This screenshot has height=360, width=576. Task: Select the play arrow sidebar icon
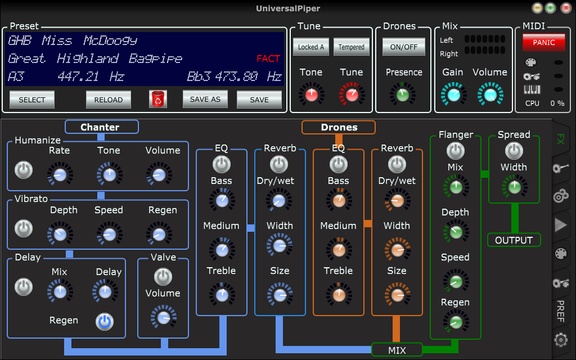(x=560, y=225)
